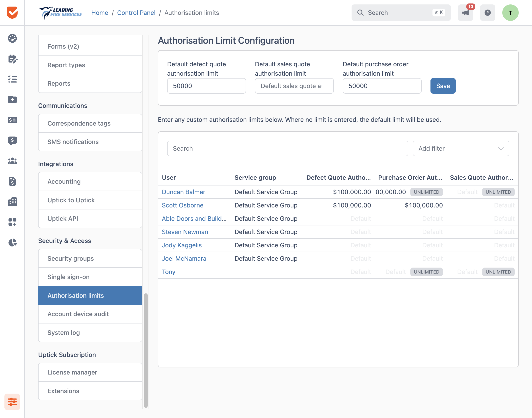Go to Control Panel breadcrumb link

(x=136, y=13)
